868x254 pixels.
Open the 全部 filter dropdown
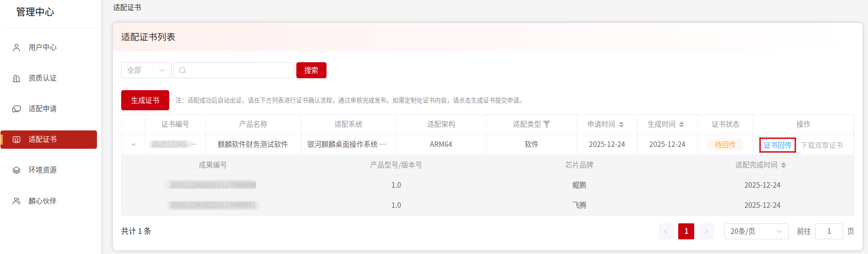click(x=146, y=70)
